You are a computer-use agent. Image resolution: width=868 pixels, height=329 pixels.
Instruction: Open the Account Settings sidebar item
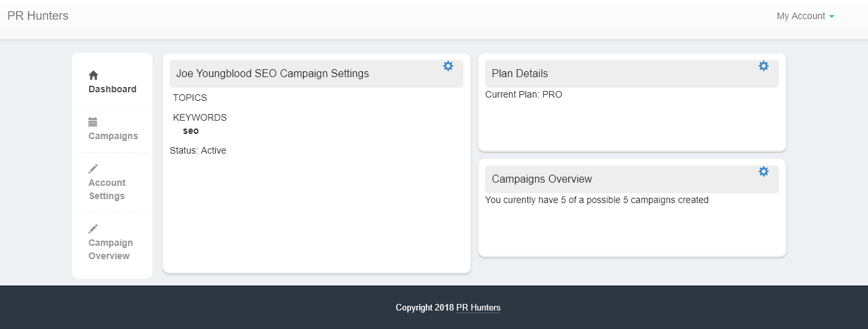coord(106,189)
